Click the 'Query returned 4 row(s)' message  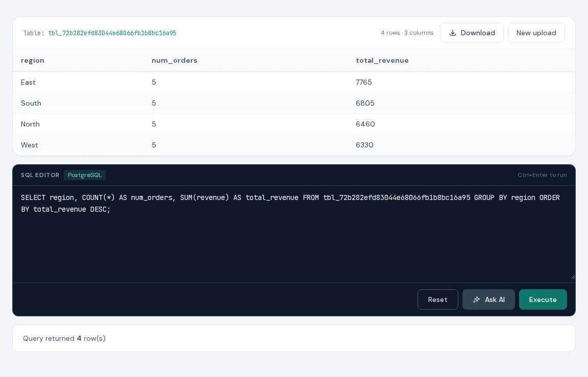(64, 338)
